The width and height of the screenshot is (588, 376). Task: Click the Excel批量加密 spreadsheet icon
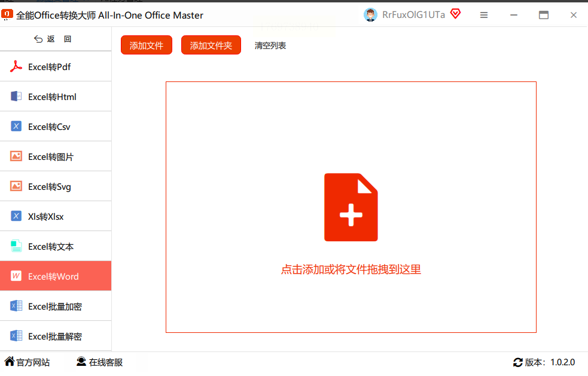tap(16, 306)
